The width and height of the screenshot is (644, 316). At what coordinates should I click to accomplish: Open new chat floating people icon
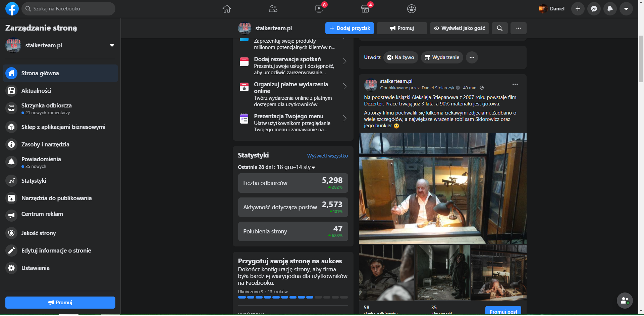tap(625, 301)
